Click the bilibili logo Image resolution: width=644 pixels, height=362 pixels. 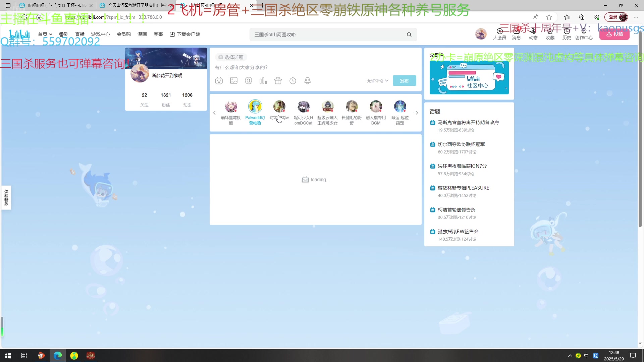[x=19, y=34]
